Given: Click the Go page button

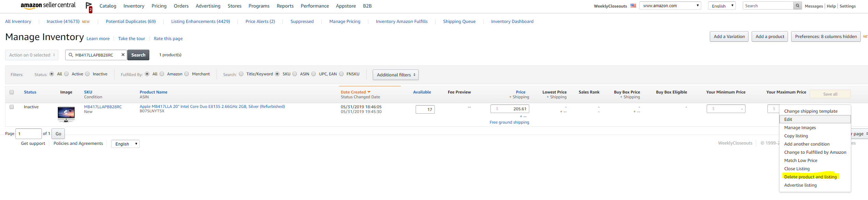Looking at the screenshot, I should pos(58,134).
